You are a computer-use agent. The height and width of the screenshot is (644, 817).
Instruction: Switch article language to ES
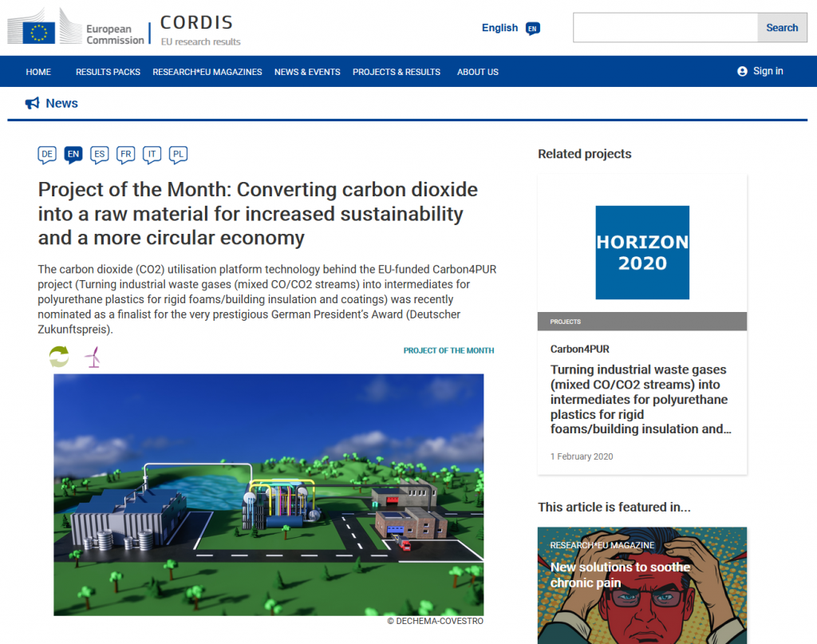(100, 155)
